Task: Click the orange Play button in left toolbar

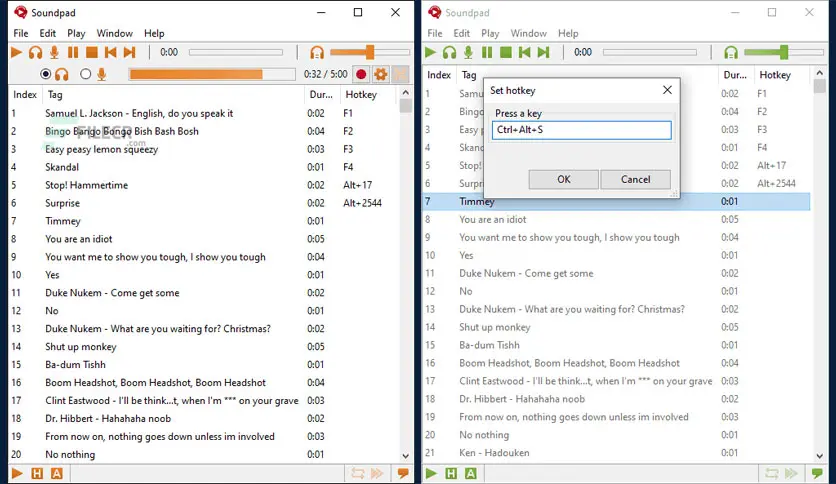Action: [x=16, y=52]
